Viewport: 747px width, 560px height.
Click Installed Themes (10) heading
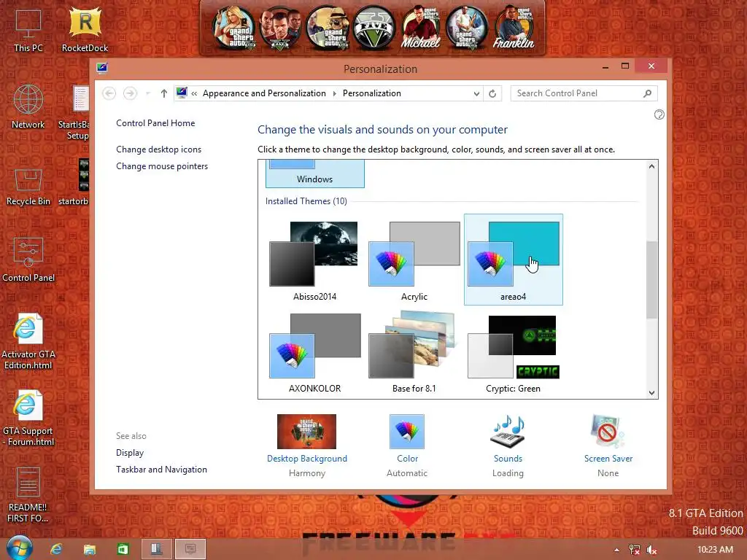click(306, 201)
